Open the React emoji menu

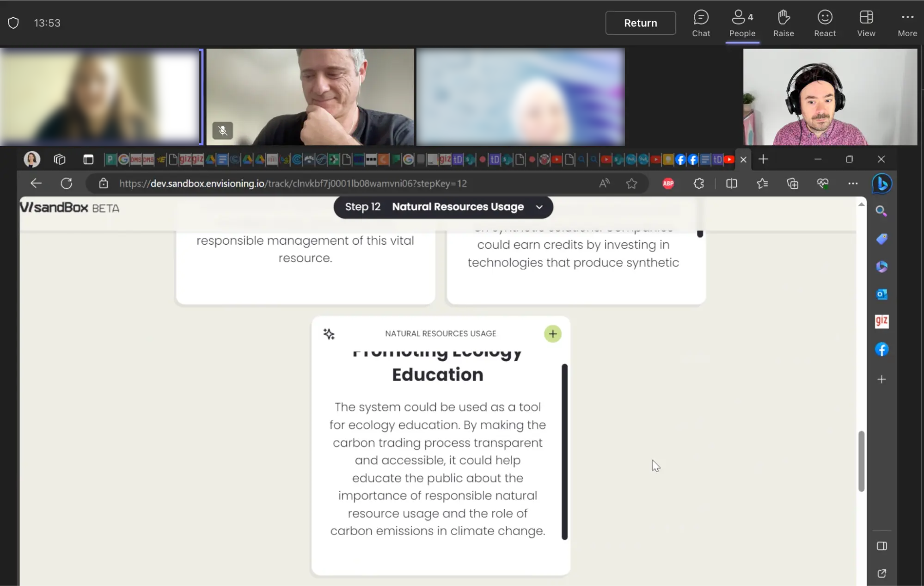825,23
